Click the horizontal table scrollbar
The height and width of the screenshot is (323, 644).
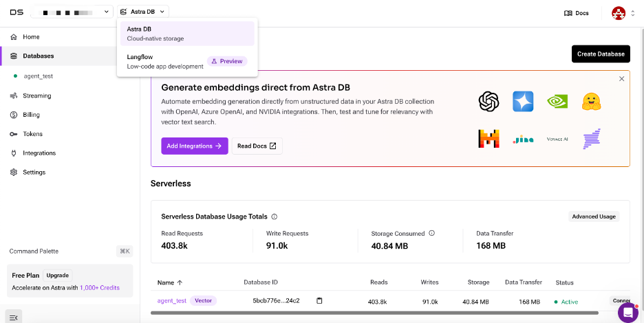tap(374, 313)
